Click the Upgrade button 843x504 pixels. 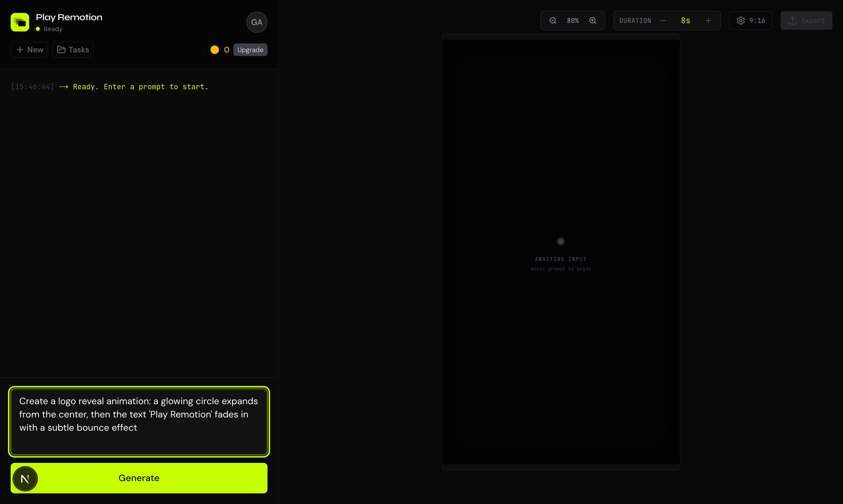pyautogui.click(x=250, y=50)
